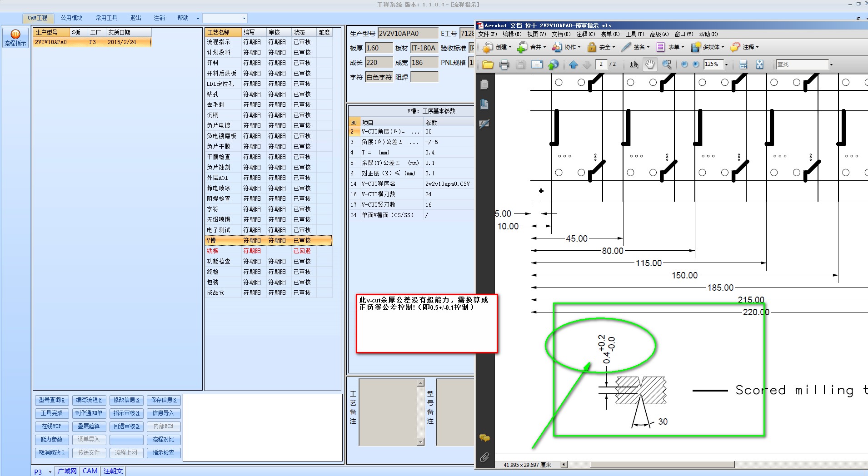This screenshot has width=868, height=476.
Task: Click the 工艺名称 column header
Action: (223, 32)
